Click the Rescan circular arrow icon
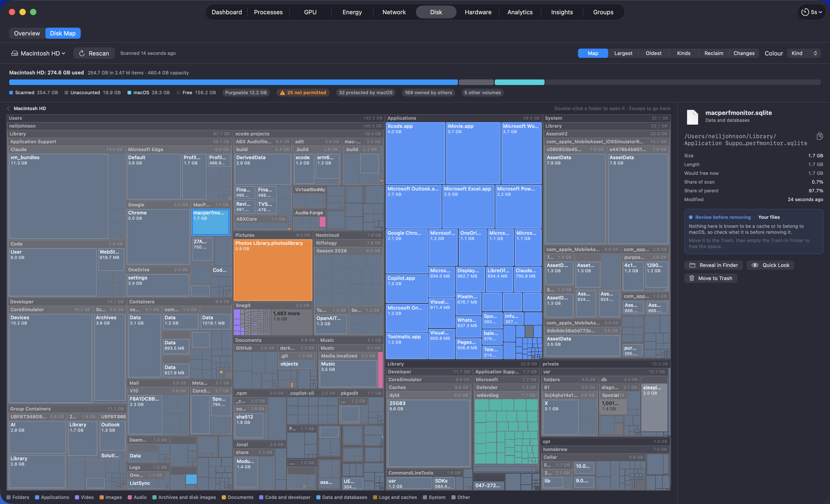Viewport: 830px width, 504px height. click(x=82, y=53)
